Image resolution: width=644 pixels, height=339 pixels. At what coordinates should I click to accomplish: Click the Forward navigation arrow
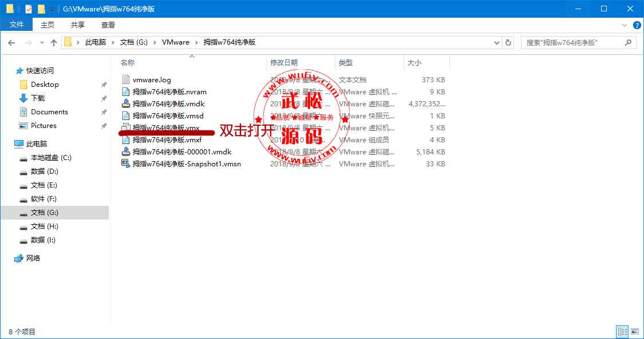28,43
